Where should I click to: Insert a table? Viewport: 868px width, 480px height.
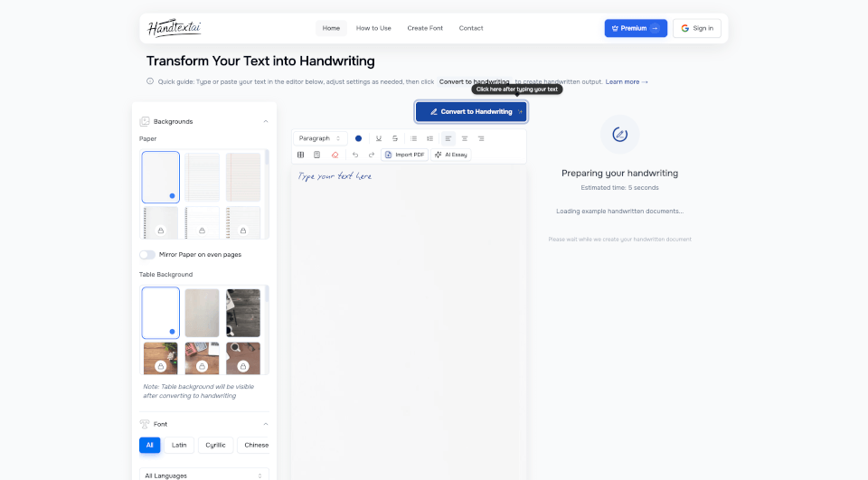[x=300, y=155]
